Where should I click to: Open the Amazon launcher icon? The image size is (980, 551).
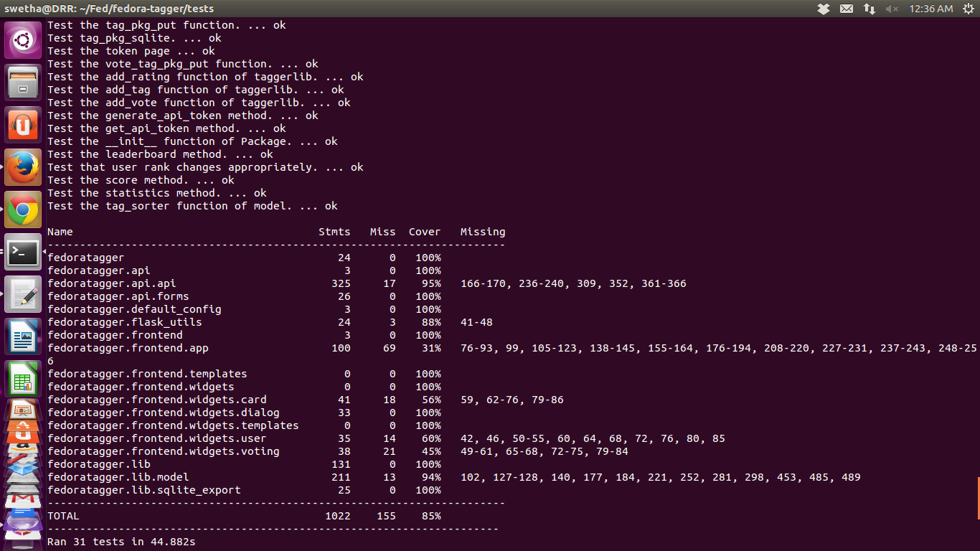click(x=23, y=446)
